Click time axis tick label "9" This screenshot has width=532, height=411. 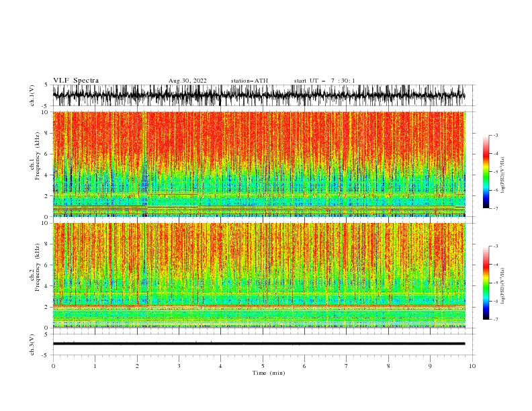point(430,366)
